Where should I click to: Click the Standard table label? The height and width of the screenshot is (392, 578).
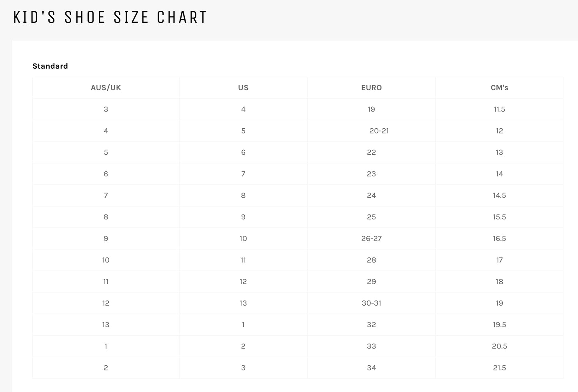[50, 66]
